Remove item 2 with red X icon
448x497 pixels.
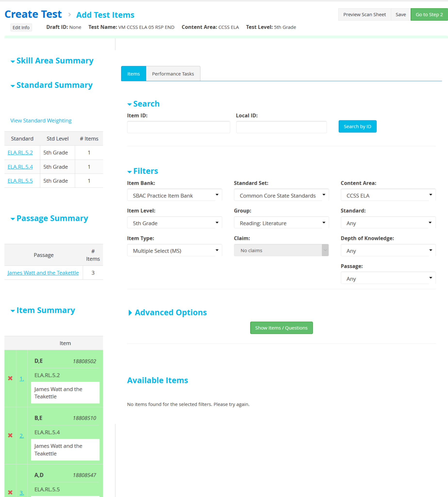coord(10,435)
